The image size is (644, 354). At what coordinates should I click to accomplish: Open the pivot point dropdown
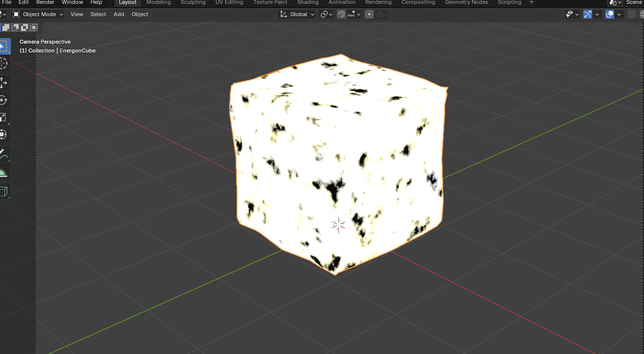pyautogui.click(x=326, y=14)
